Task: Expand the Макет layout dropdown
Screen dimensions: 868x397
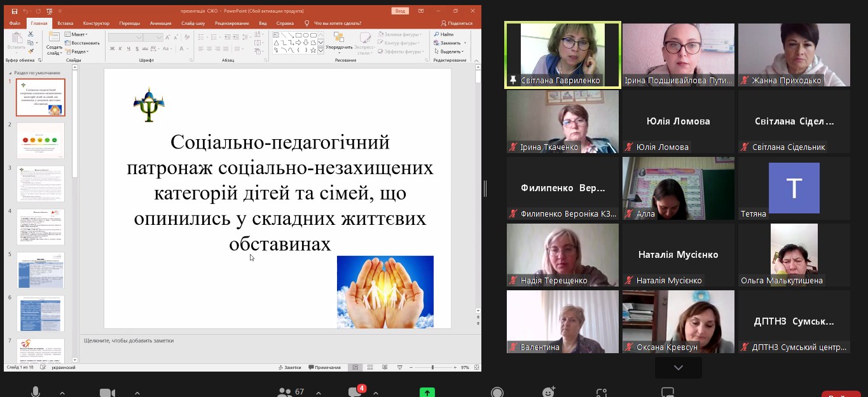Action: [76, 34]
